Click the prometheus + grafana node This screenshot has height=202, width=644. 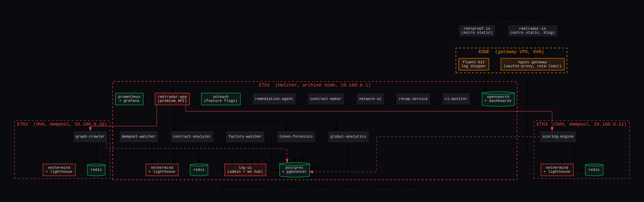click(129, 99)
